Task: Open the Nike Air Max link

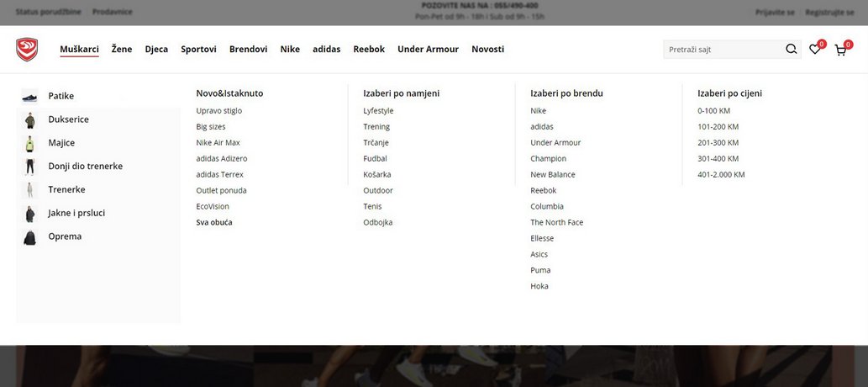Action: click(218, 142)
